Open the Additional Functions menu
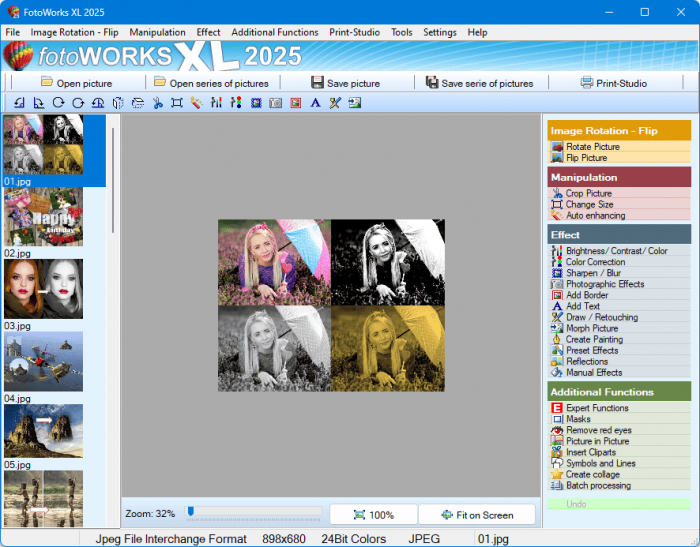Image resolution: width=700 pixels, height=547 pixels. (x=275, y=32)
